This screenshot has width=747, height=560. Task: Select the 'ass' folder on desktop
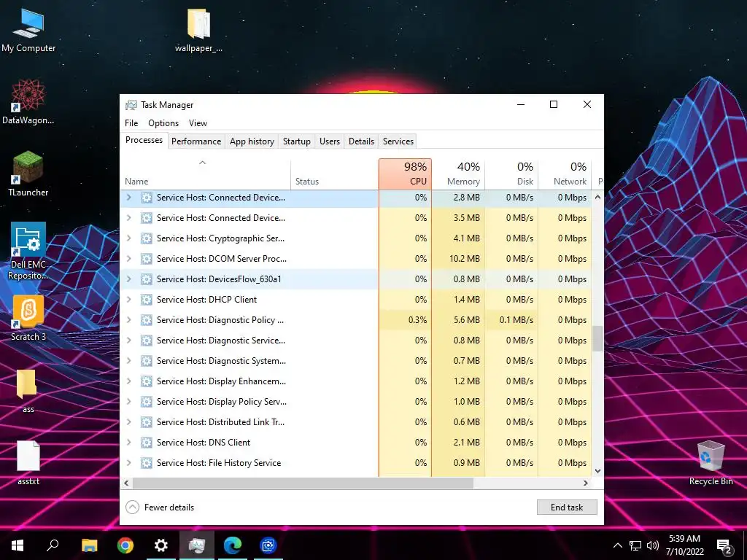click(x=28, y=391)
